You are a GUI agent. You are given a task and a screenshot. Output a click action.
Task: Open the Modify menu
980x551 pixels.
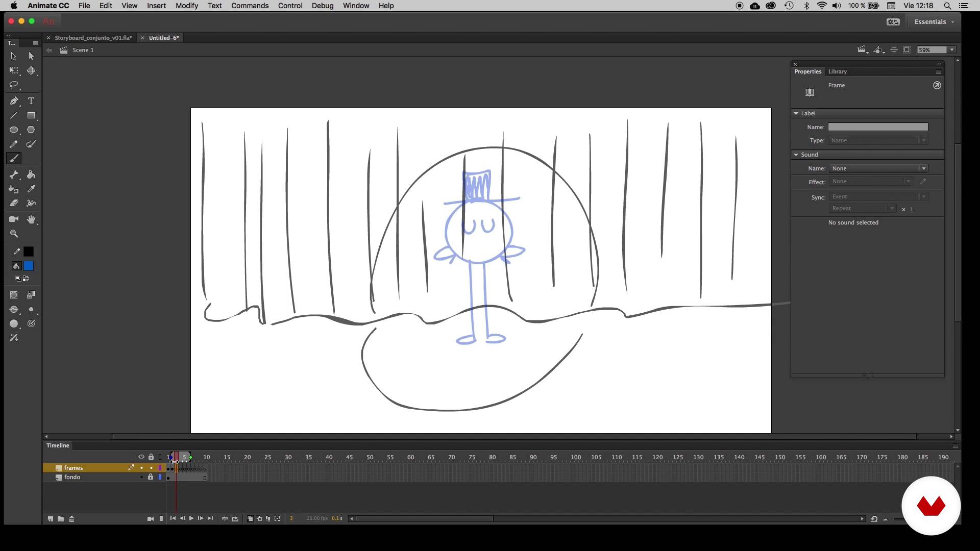coord(187,6)
